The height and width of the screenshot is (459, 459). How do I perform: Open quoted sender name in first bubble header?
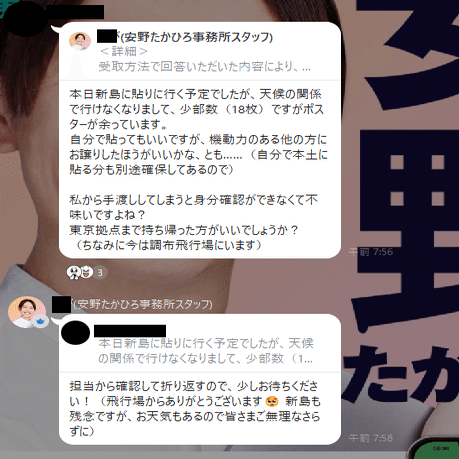185,37
